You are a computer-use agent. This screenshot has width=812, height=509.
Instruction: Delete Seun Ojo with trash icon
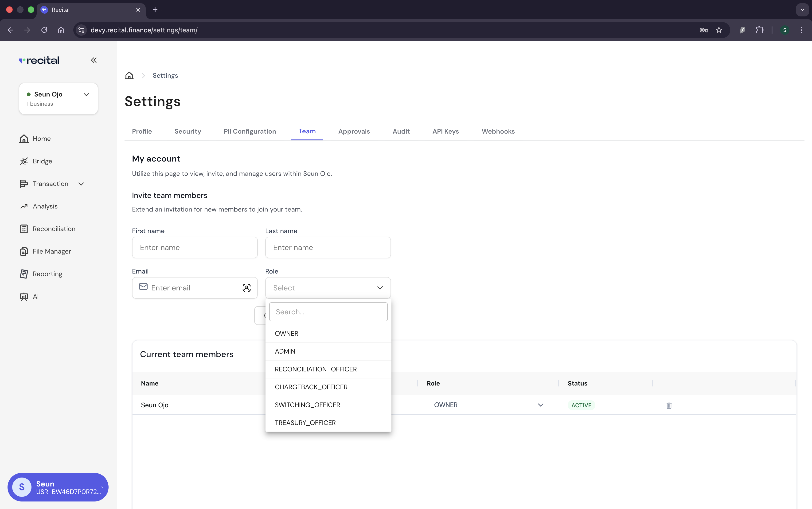click(x=669, y=405)
